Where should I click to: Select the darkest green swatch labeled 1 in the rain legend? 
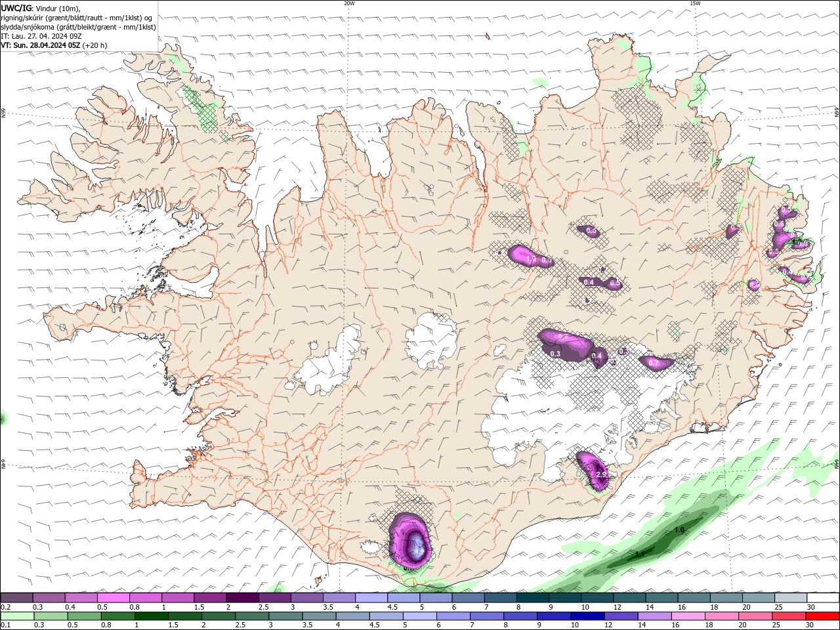click(151, 616)
